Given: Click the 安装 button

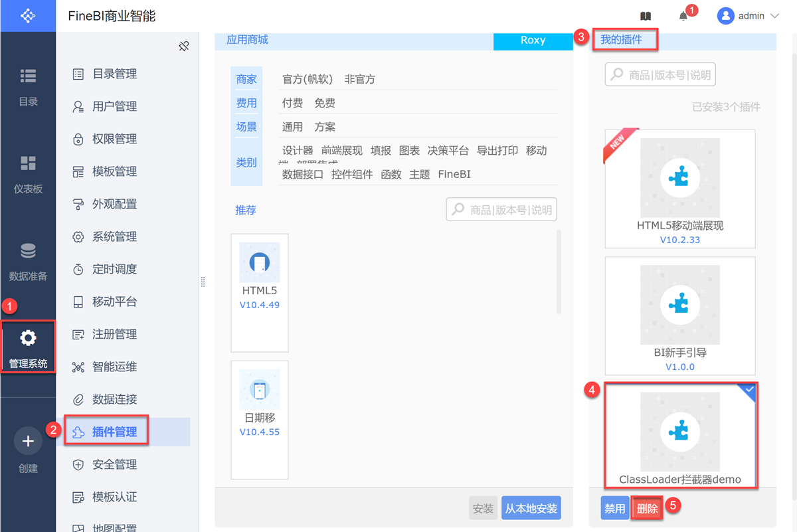Looking at the screenshot, I should pos(483,509).
